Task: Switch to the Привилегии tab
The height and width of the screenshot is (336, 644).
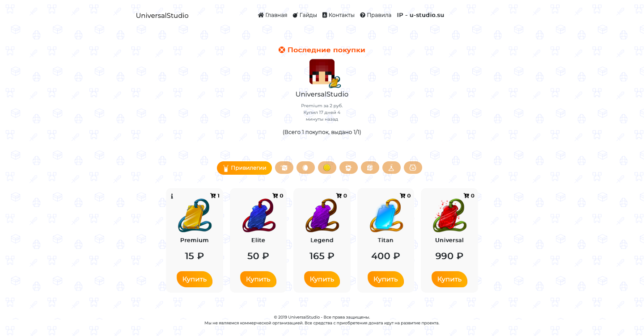Action: [244, 168]
